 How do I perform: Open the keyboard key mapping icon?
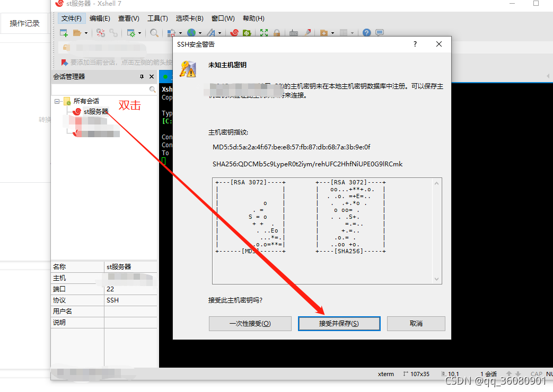293,33
